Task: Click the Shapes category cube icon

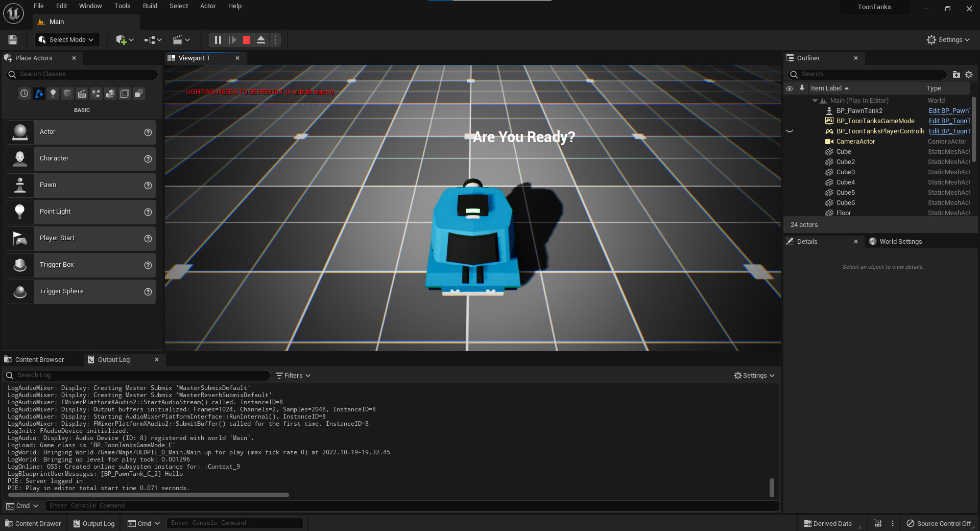Action: (x=67, y=94)
